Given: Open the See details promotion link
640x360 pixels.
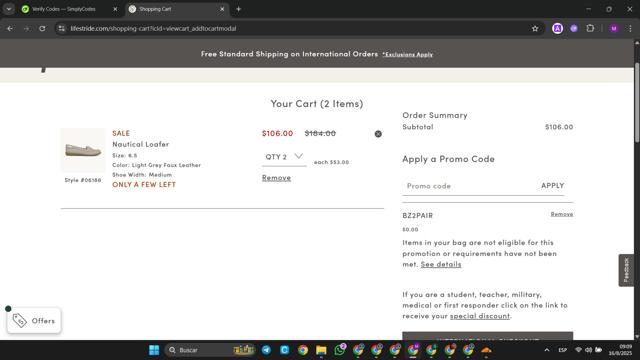Looking at the screenshot, I should click(x=441, y=264).
